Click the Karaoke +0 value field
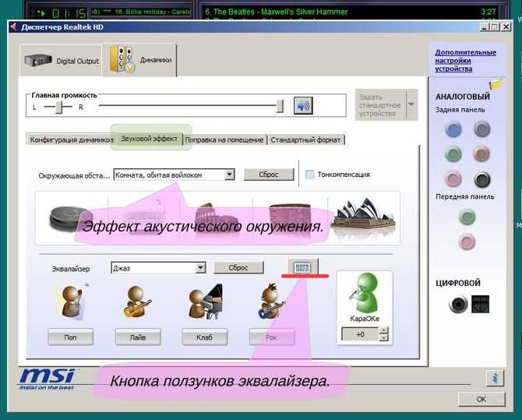This screenshot has width=522, height=420. click(x=360, y=334)
